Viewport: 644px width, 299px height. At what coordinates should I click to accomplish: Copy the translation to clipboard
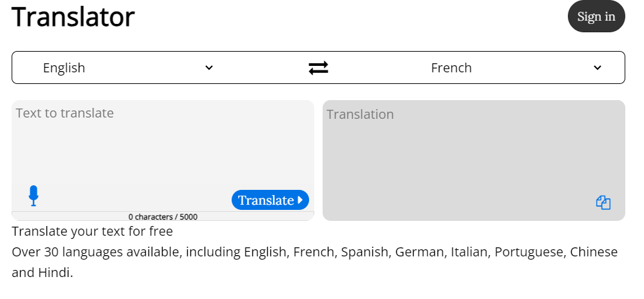tap(603, 202)
